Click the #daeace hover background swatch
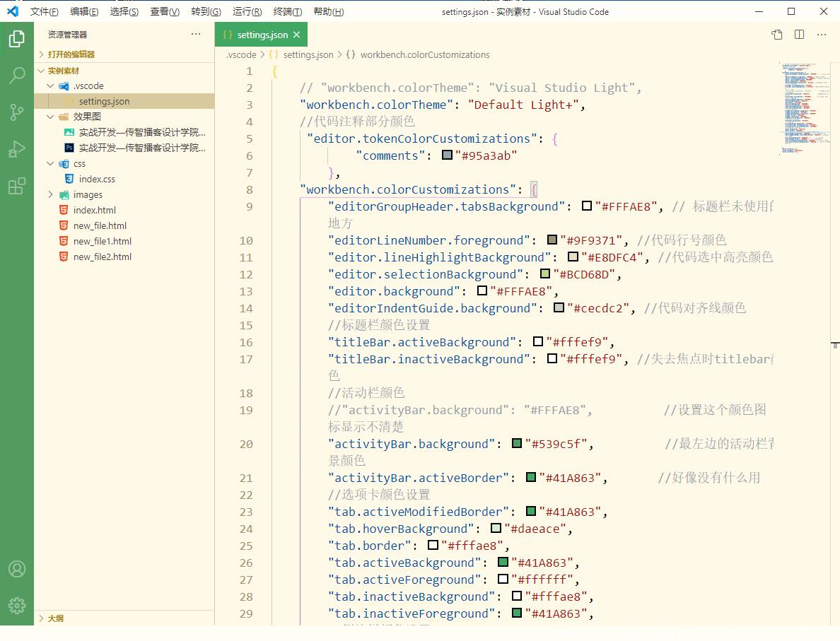 point(496,528)
